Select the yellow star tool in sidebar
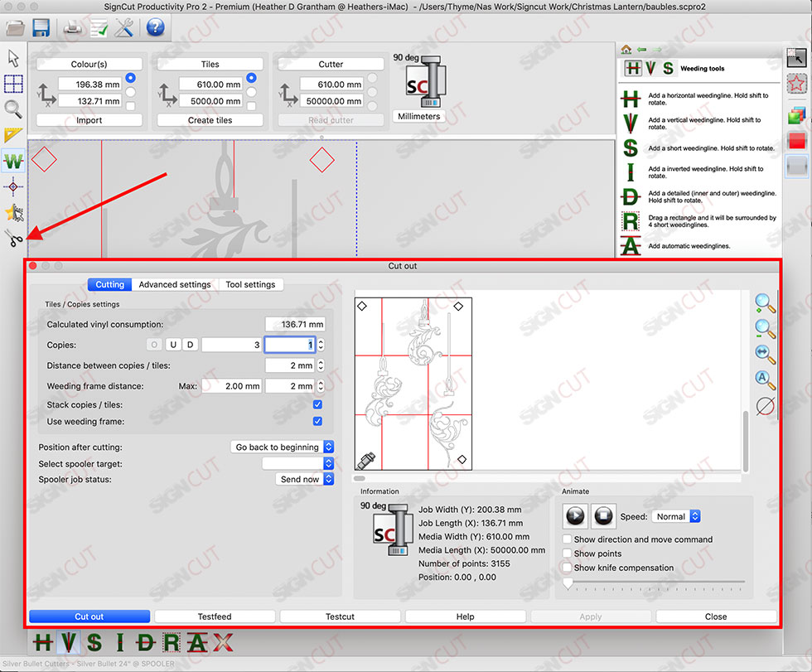 [x=14, y=212]
